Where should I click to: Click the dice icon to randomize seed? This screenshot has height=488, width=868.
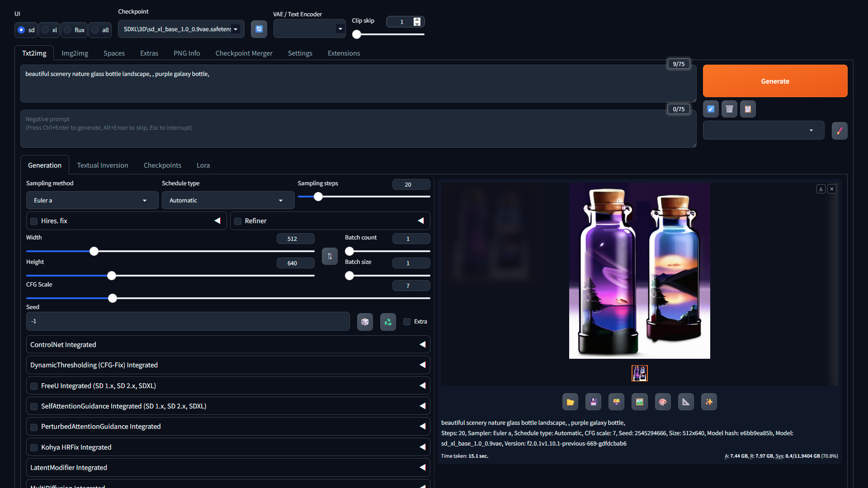[x=365, y=322]
